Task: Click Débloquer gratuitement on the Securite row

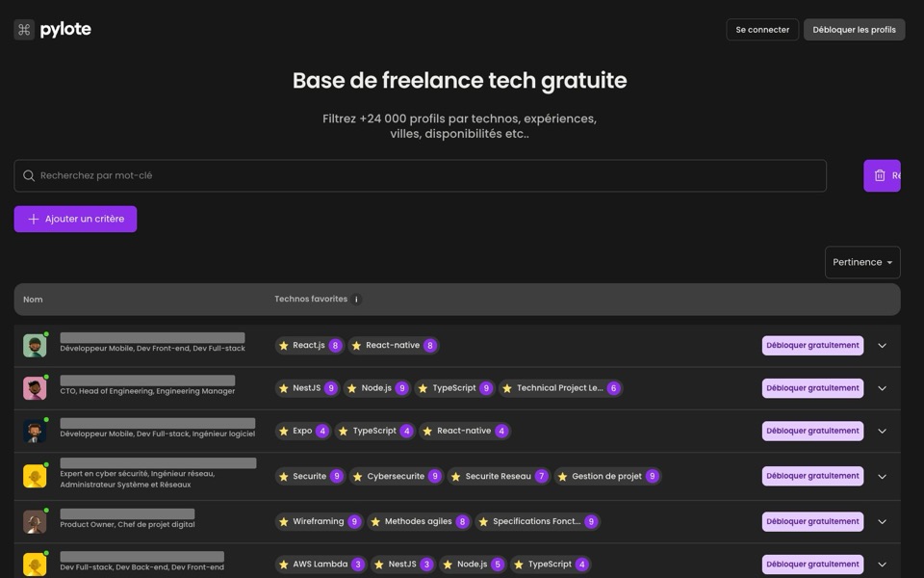Action: [x=812, y=476]
